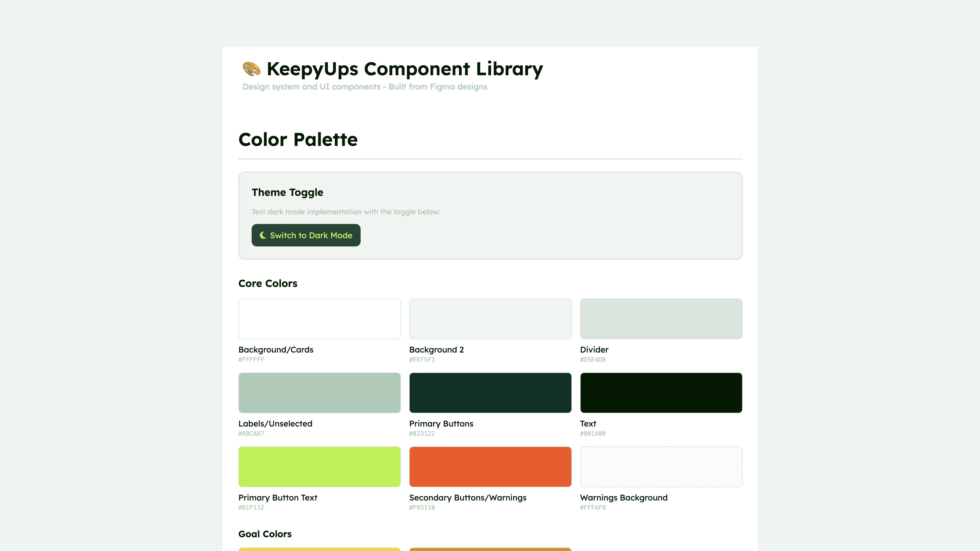
Task: Click the moon icon on dark mode button
Action: tap(263, 235)
